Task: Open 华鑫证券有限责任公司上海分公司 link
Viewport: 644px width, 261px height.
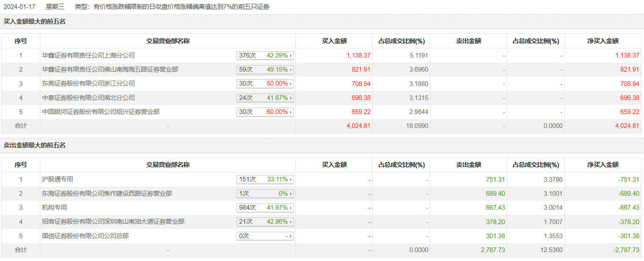Action: pos(88,56)
